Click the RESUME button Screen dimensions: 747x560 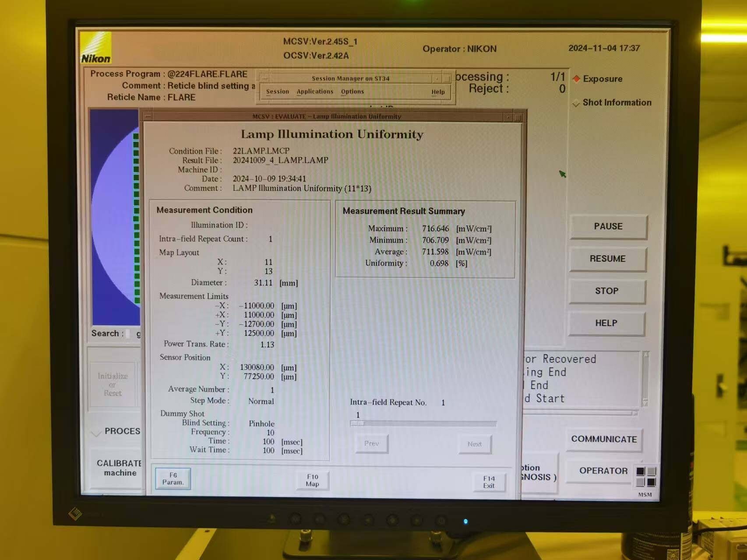608,259
